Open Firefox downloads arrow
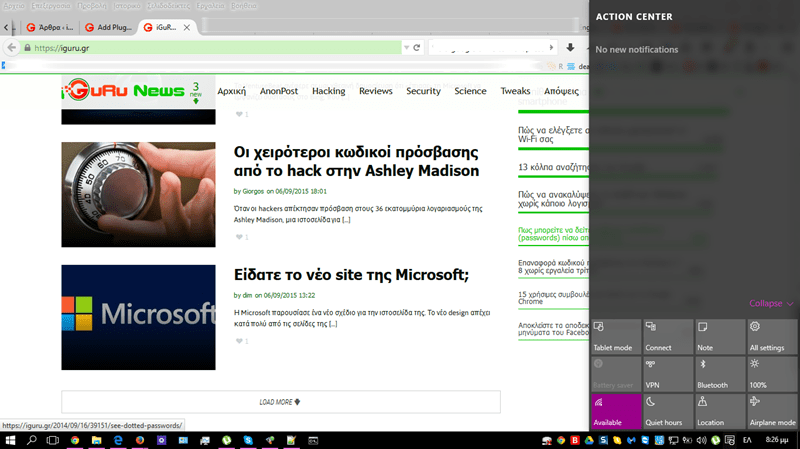This screenshot has width=800, height=449. pos(570,47)
